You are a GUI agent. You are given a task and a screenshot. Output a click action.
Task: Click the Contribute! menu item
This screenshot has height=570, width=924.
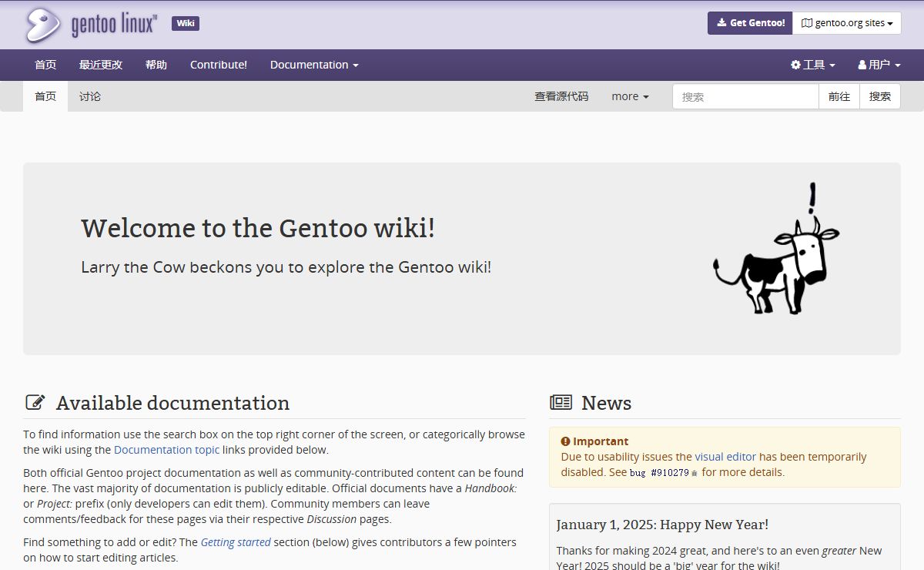point(219,65)
